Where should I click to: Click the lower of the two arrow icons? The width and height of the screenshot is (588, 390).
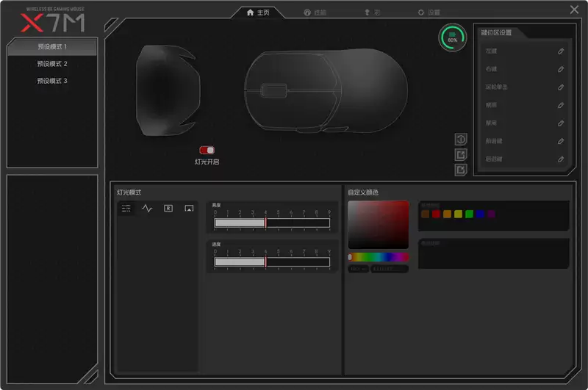(x=461, y=170)
